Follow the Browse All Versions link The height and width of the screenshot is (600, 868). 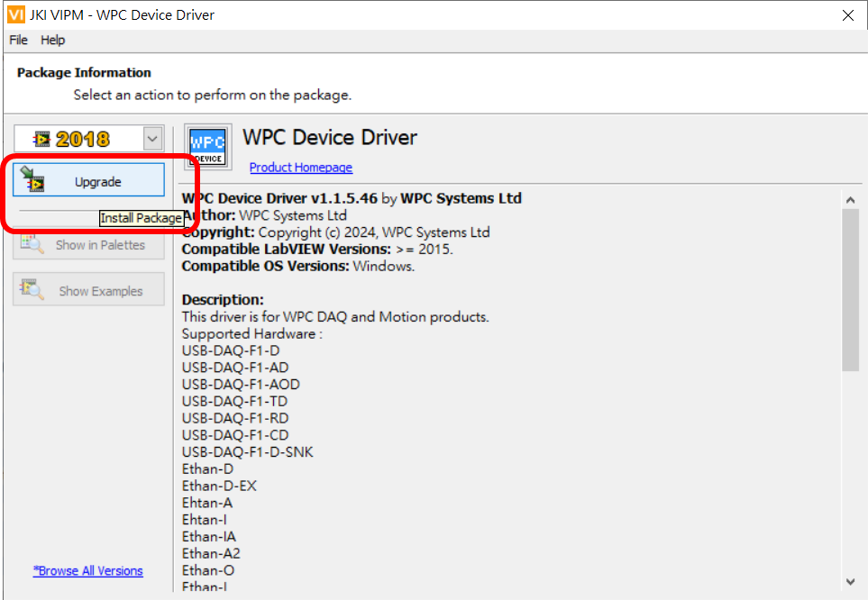[x=88, y=570]
